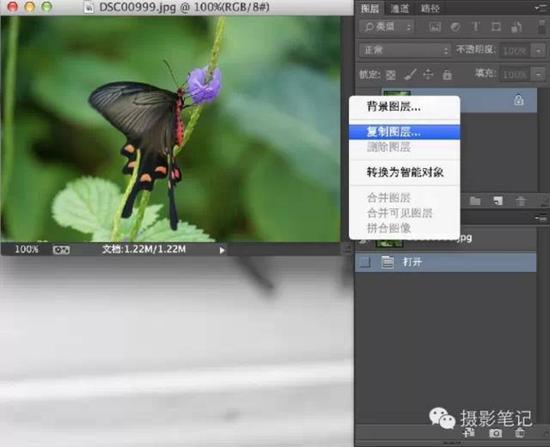This screenshot has width=550, height=447.
Task: Toggle lock image pixels brush icon
Action: click(x=410, y=74)
